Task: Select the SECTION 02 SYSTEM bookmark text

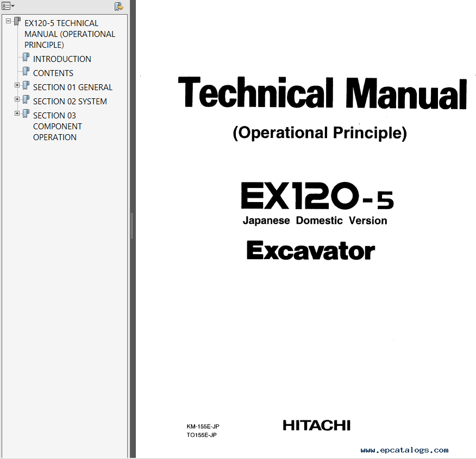Action: pyautogui.click(x=70, y=102)
